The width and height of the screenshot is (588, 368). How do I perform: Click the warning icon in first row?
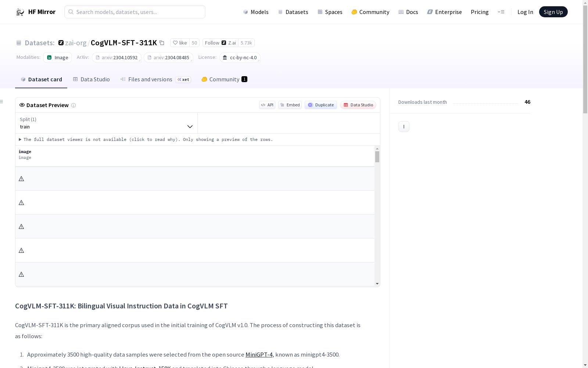21,179
